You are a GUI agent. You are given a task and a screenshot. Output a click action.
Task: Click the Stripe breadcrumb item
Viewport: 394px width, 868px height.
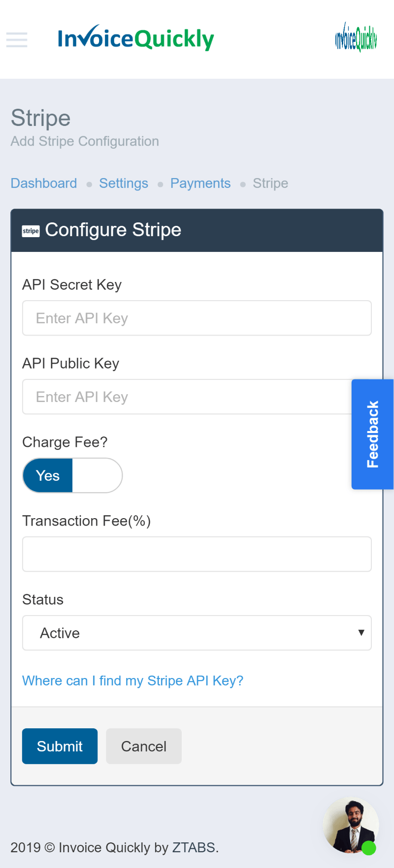[270, 184]
